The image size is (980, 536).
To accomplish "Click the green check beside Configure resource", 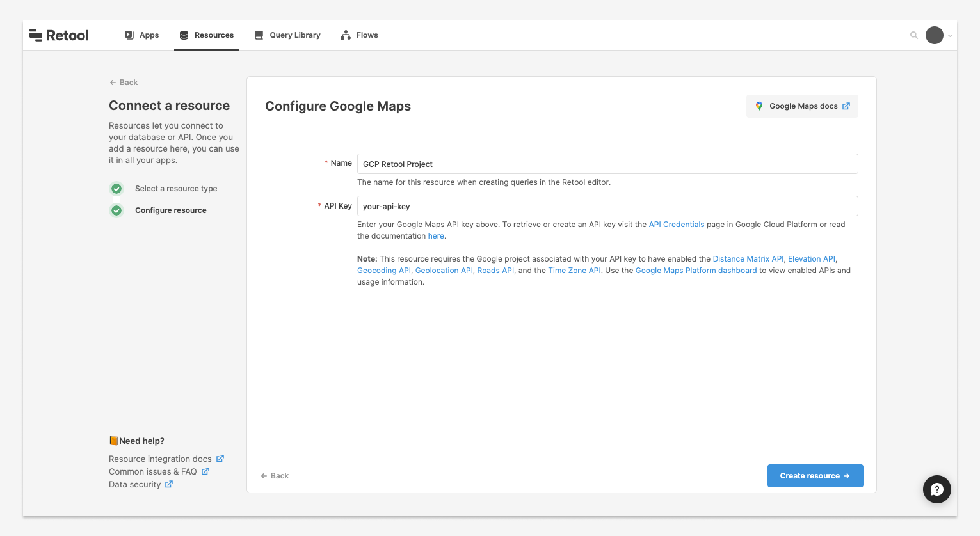I will [x=116, y=210].
